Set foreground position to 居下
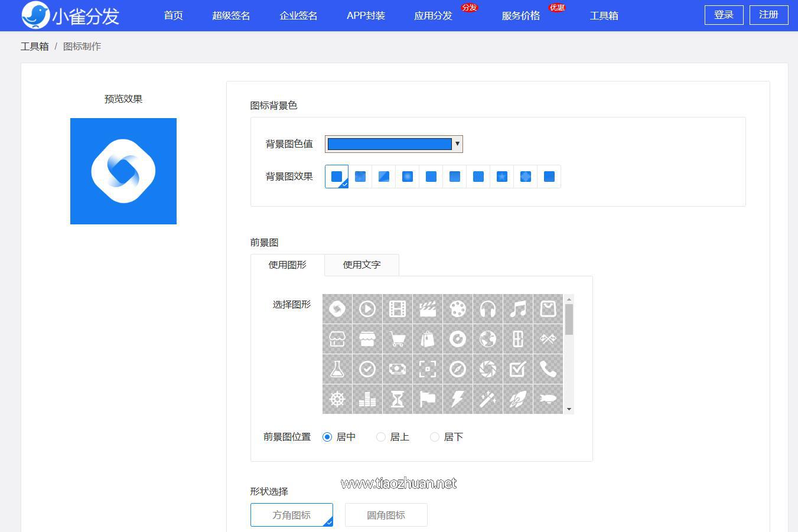Viewport: 798px width, 532px height. coord(435,437)
